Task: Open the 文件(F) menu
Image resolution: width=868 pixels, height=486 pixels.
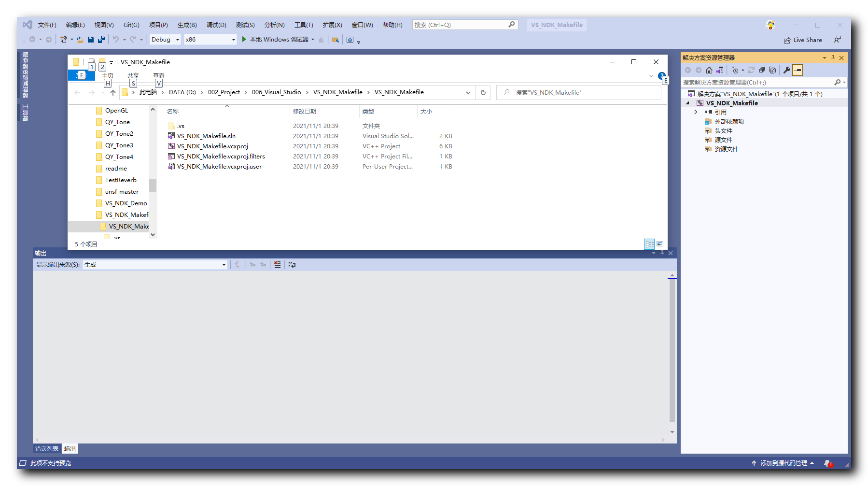Action: coord(47,25)
